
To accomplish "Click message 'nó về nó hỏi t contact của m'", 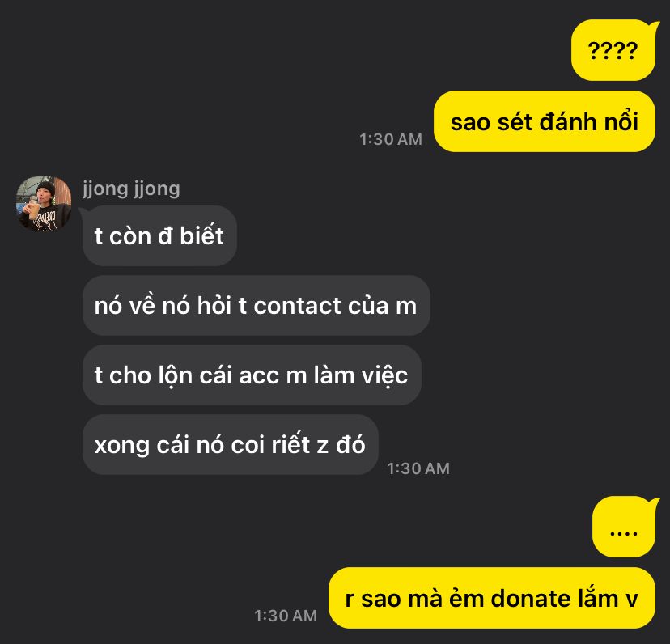I will tap(256, 306).
